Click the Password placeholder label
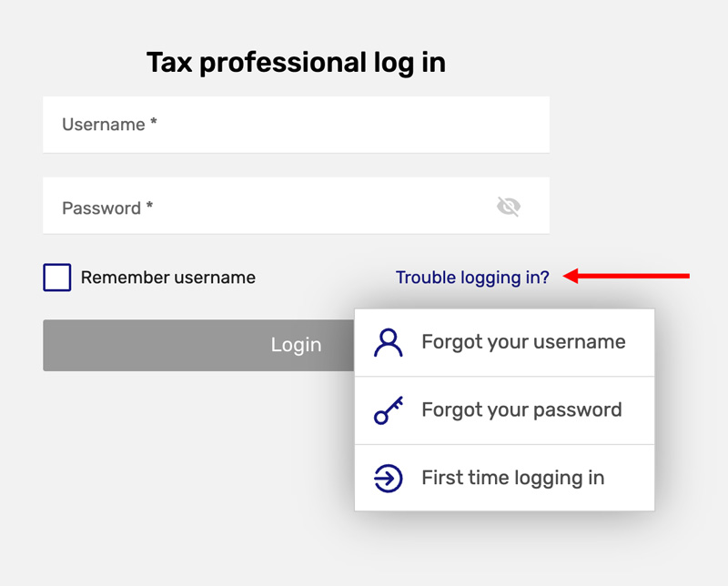 click(x=101, y=208)
